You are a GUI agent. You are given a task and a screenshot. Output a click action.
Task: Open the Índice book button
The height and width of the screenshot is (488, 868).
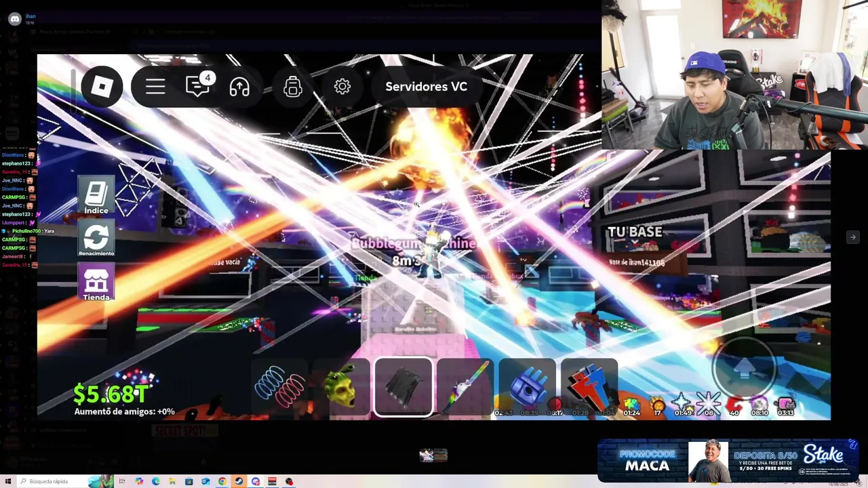96,196
